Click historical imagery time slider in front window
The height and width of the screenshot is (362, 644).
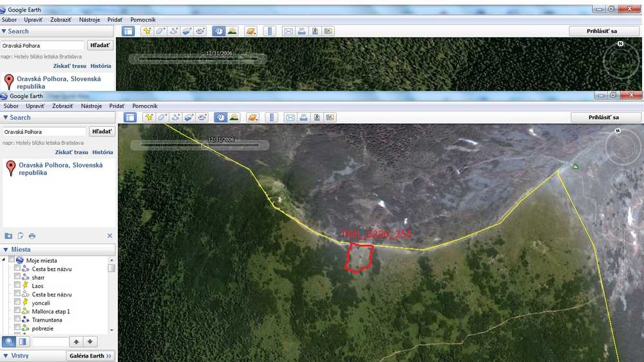(x=200, y=145)
